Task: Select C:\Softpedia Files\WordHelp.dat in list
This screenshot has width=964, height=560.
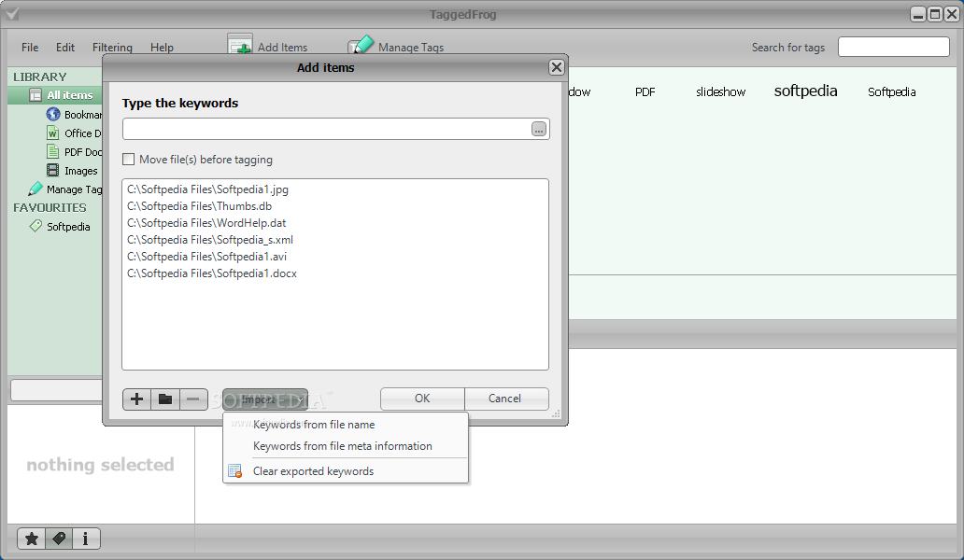Action: [206, 223]
